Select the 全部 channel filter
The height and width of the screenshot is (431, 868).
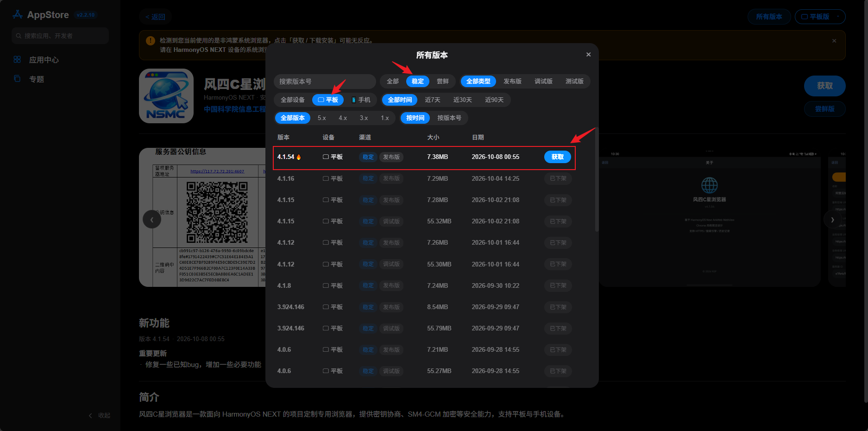[x=393, y=81]
